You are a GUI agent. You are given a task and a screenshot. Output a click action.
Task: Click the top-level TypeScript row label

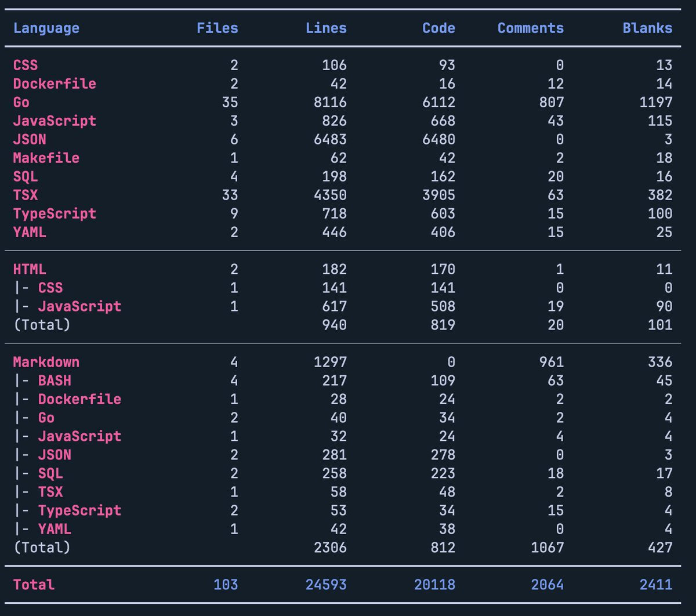click(55, 213)
